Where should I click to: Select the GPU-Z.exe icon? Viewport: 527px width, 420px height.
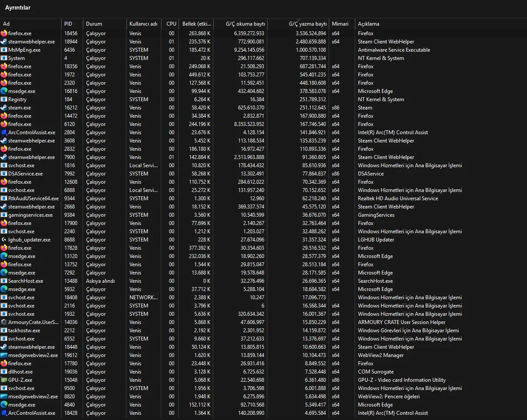[4, 380]
